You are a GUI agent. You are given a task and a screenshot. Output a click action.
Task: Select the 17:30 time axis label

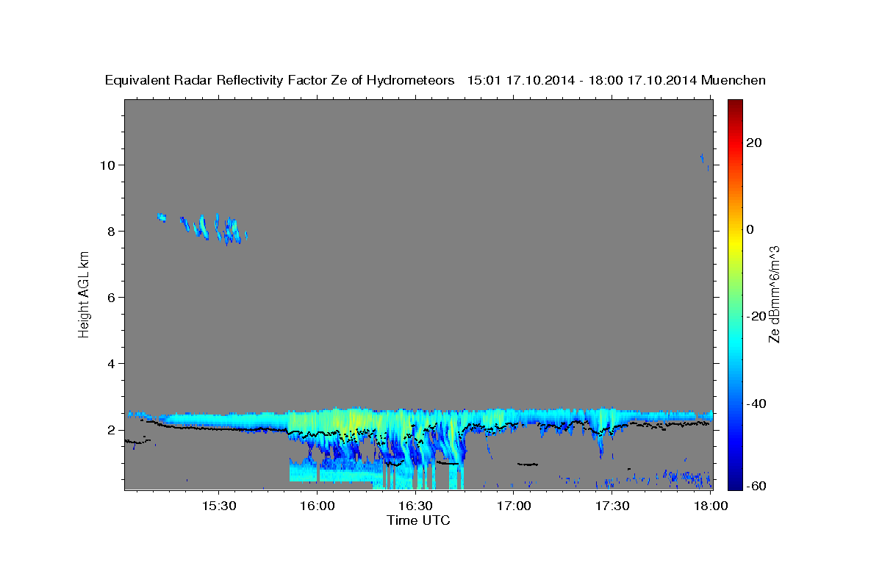pyautogui.click(x=612, y=506)
